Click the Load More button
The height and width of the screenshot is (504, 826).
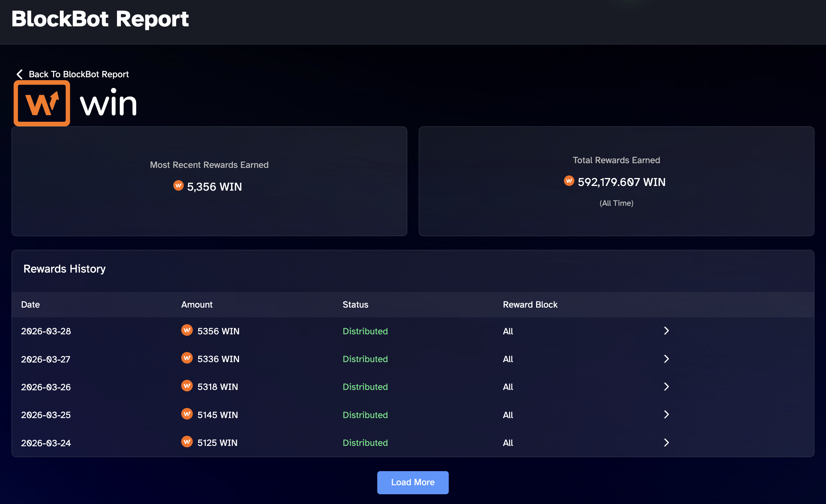(413, 482)
